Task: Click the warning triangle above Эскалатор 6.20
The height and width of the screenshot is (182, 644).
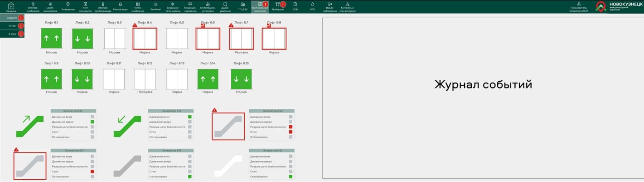Action: tap(215, 110)
